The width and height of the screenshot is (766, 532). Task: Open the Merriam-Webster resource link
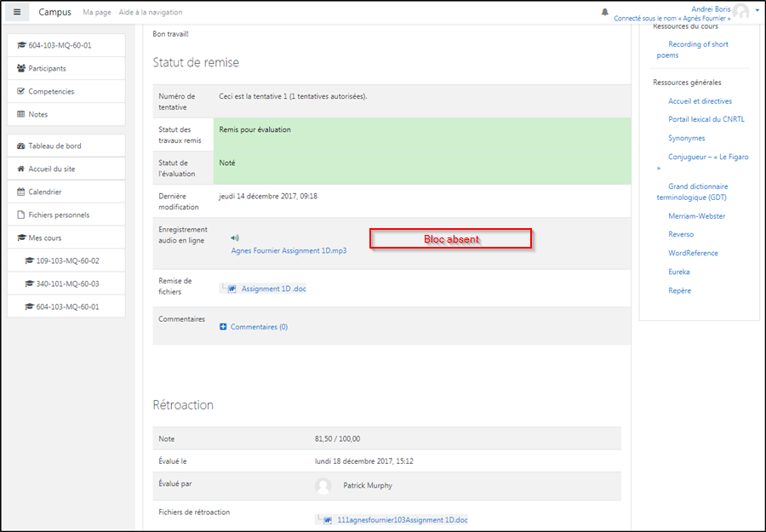tap(696, 216)
